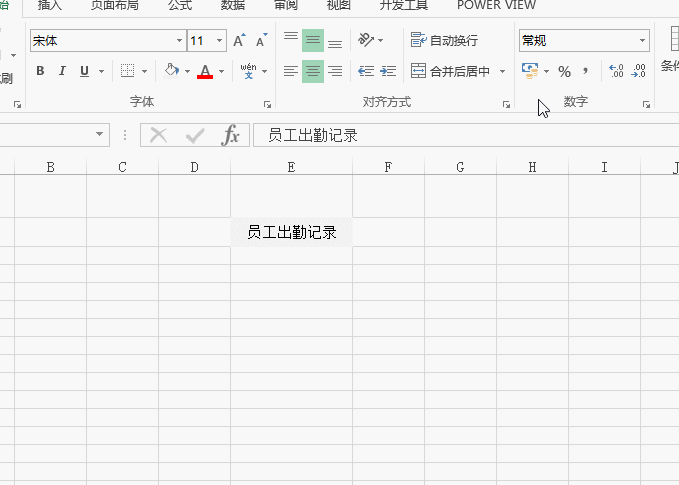Switch to the 公式 ribbon tab
This screenshot has width=679, height=485.
click(x=180, y=5)
